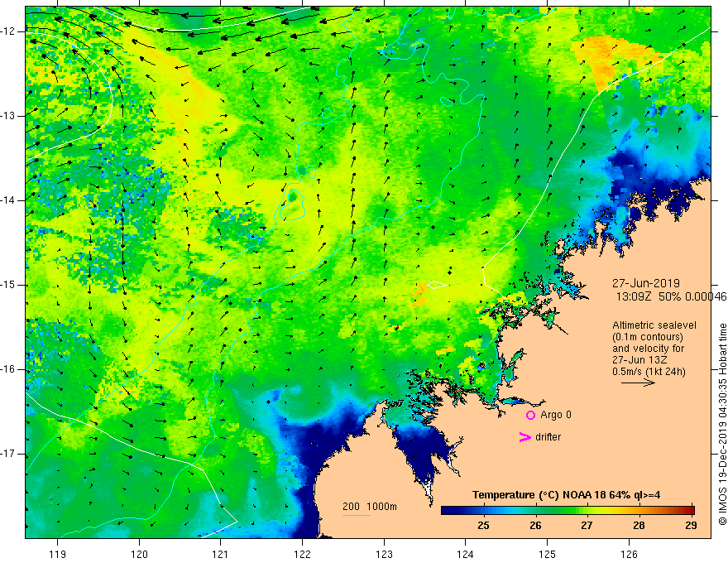
Task: Click the '200' isobath depth label
Action: (351, 507)
